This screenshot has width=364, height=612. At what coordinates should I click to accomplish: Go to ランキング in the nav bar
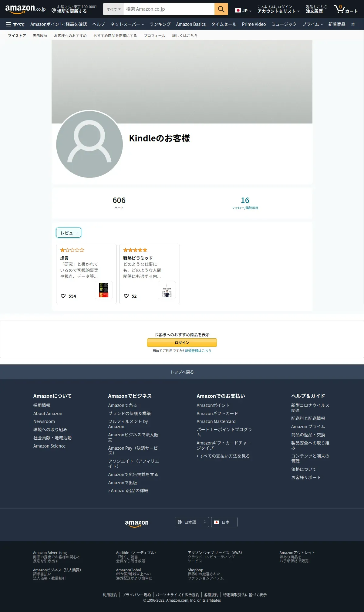coord(160,24)
